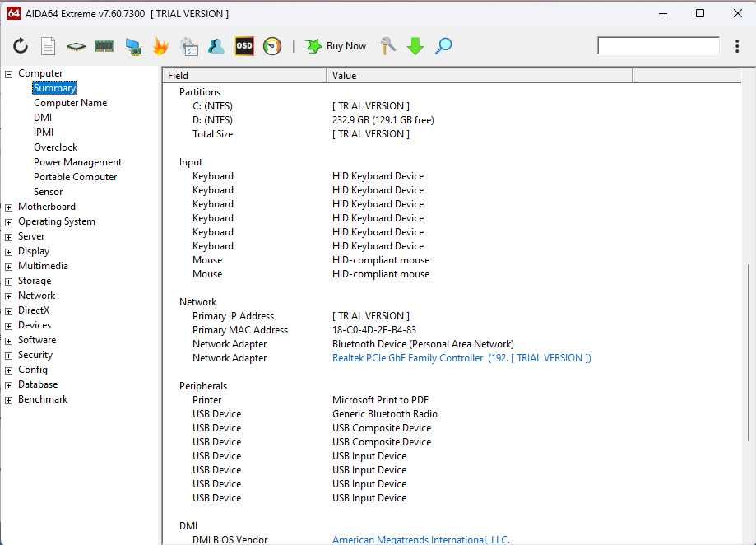Click the Peripherals section heading

[x=203, y=386]
